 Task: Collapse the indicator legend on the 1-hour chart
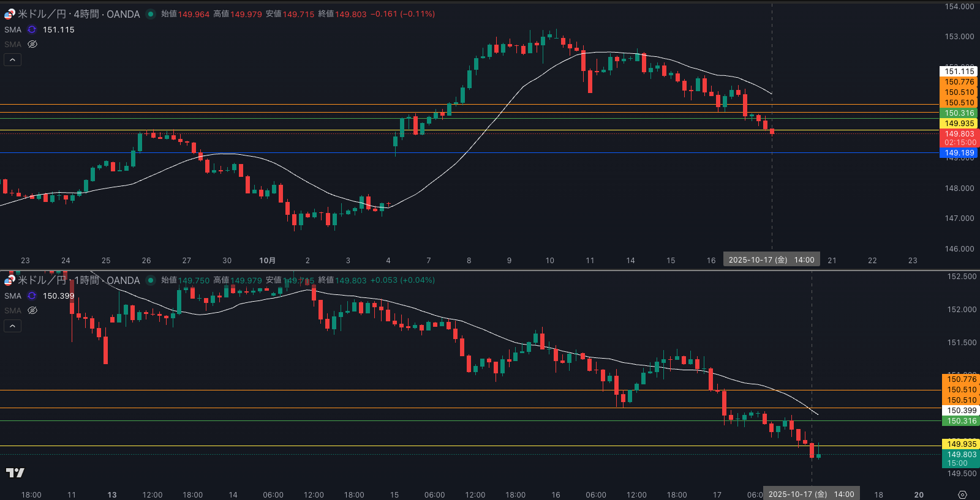pyautogui.click(x=13, y=326)
